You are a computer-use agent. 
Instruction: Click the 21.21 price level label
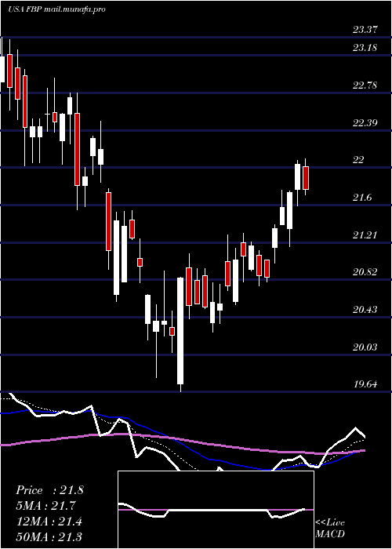click(365, 235)
